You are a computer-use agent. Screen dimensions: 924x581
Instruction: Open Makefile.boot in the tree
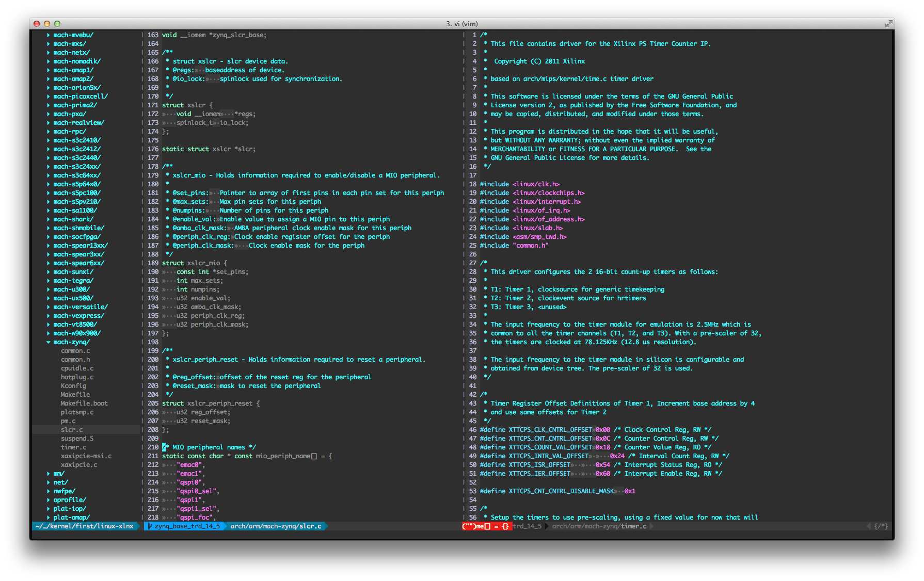click(x=84, y=404)
